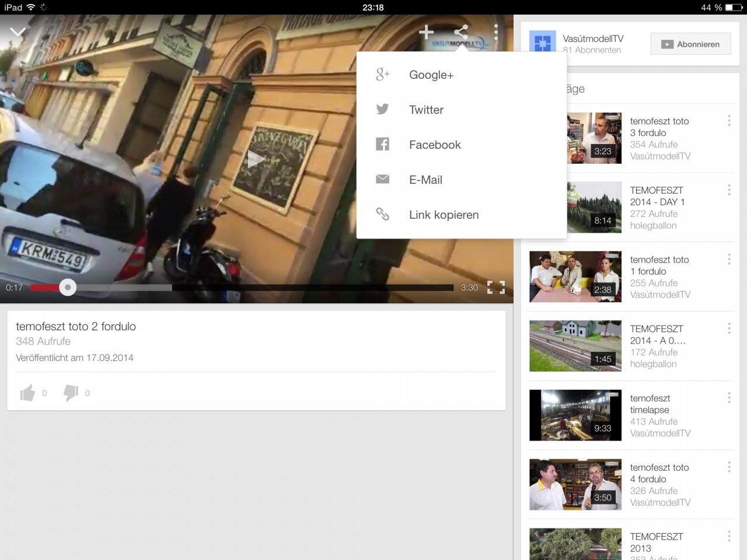Dislike the video with thumbs down
Viewport: 747px width, 560px height.
(71, 393)
